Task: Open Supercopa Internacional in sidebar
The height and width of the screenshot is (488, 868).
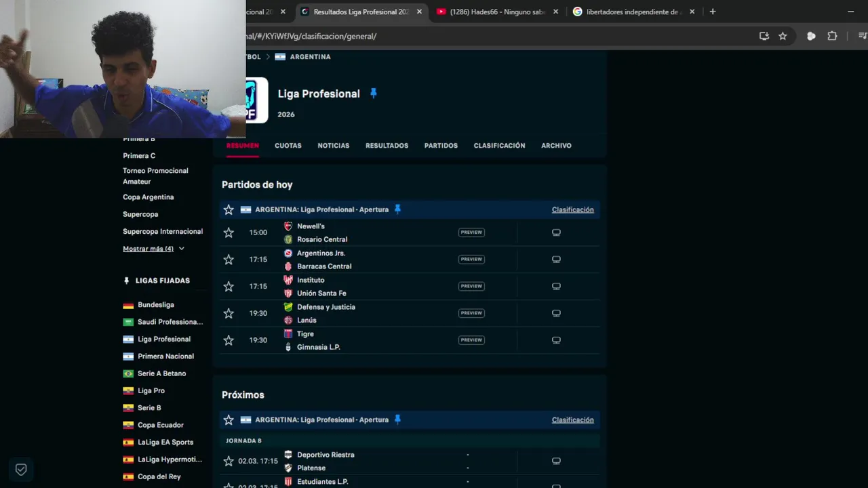Action: point(163,231)
